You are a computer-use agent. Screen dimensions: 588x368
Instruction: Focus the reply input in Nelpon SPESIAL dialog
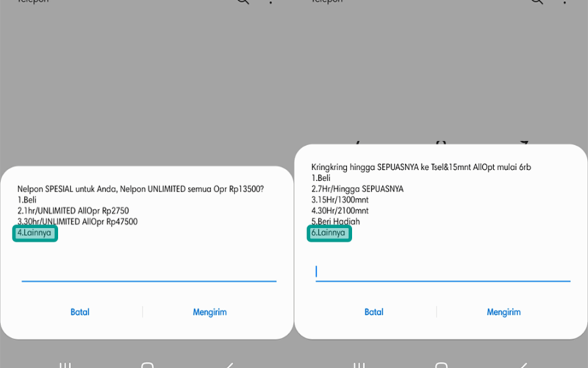149,272
